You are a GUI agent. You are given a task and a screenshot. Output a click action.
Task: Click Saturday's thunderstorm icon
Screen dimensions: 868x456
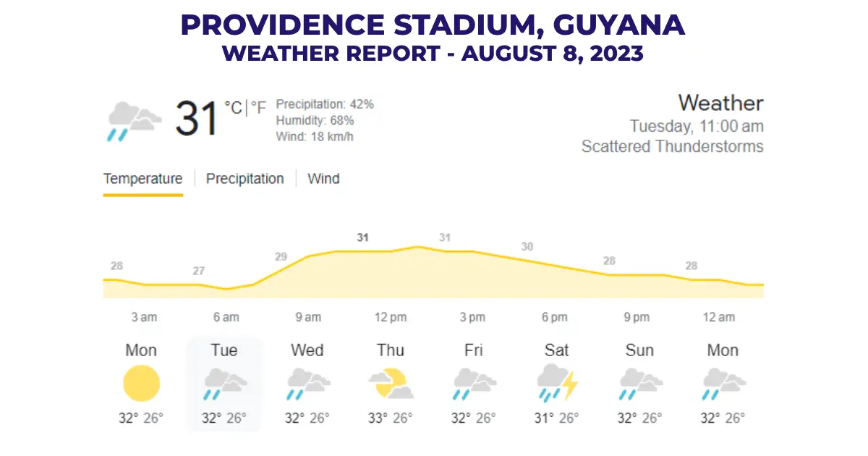click(x=557, y=382)
